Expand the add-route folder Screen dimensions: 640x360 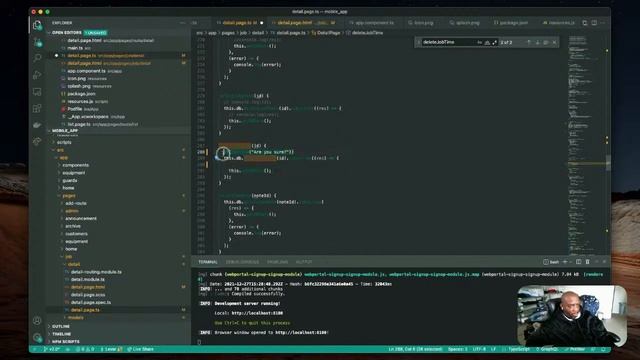coord(76,203)
